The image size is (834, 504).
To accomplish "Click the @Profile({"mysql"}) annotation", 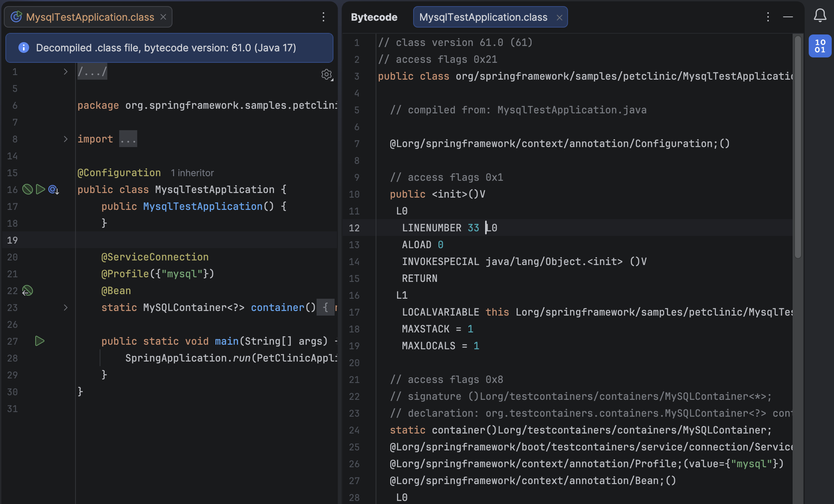I will (158, 274).
